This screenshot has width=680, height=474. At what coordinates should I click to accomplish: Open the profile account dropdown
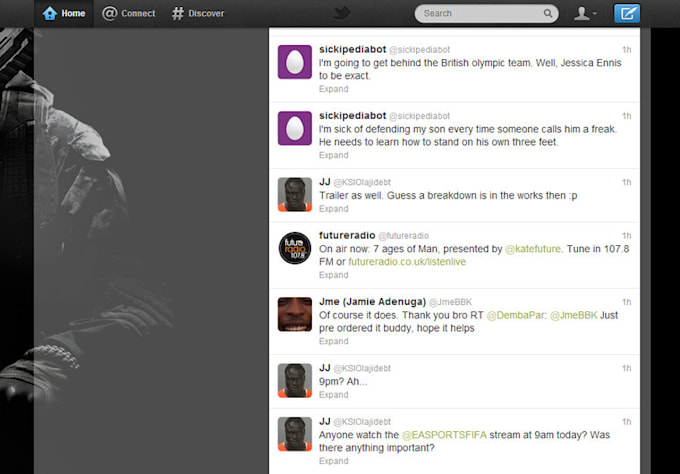(585, 13)
